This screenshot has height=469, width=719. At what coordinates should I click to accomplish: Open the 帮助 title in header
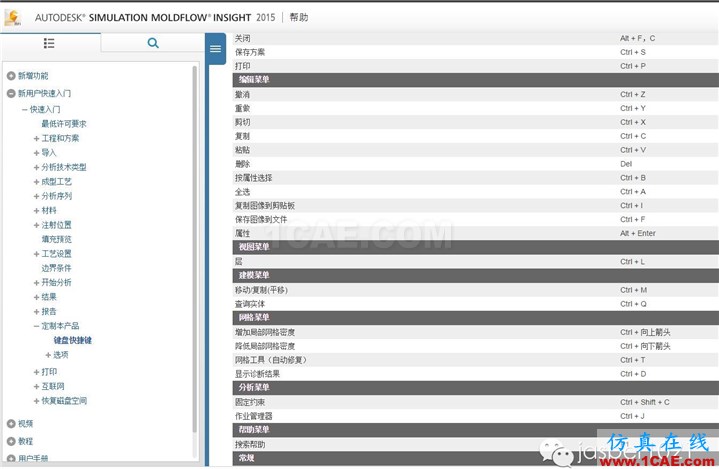(x=299, y=17)
